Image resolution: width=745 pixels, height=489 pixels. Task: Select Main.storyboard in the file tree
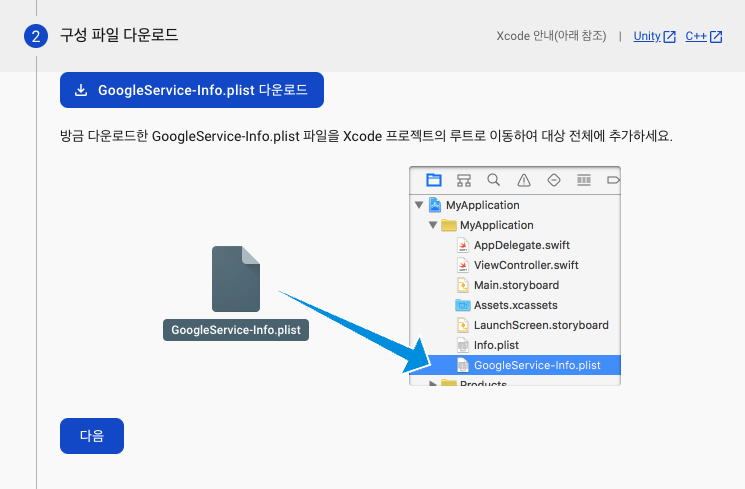click(x=515, y=285)
